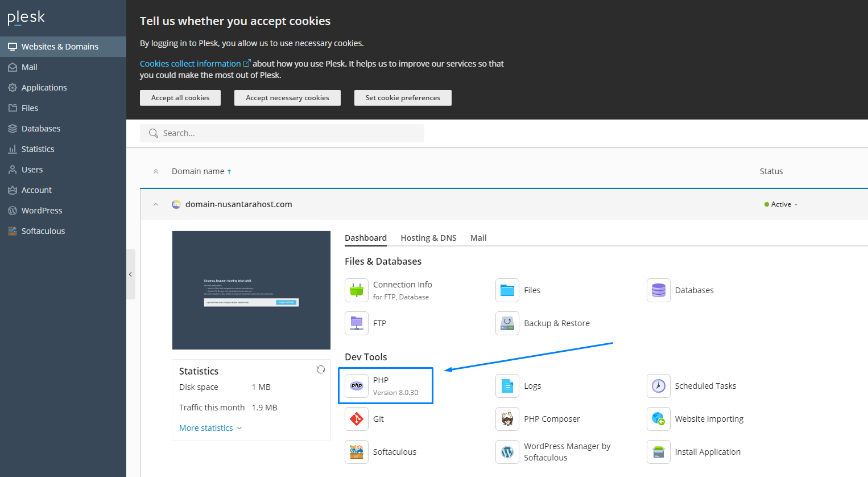
Task: Collapse the domain-nusantarahost.com row
Action: [156, 204]
